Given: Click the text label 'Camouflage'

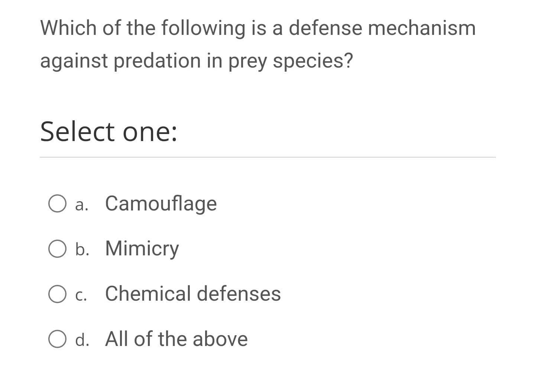Looking at the screenshot, I should click(161, 203).
